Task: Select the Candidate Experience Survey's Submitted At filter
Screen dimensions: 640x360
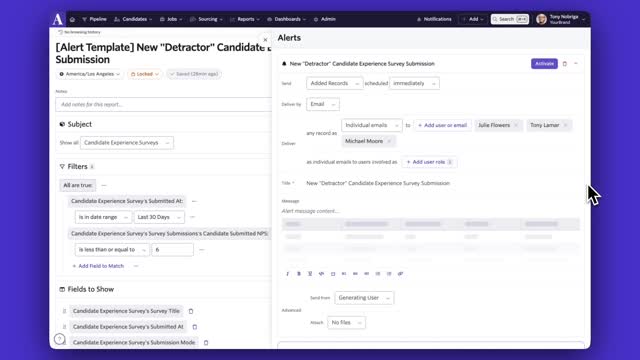Action: coord(127,201)
